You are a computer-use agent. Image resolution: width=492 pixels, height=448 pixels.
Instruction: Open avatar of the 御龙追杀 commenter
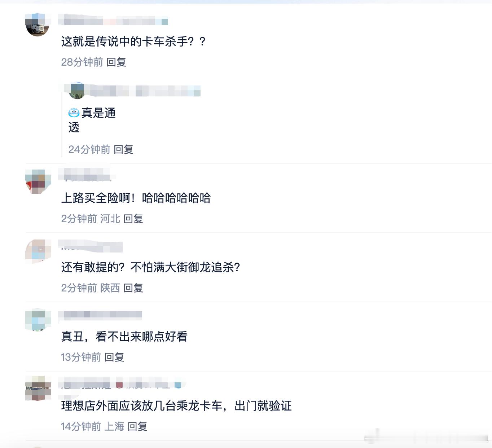pos(38,251)
